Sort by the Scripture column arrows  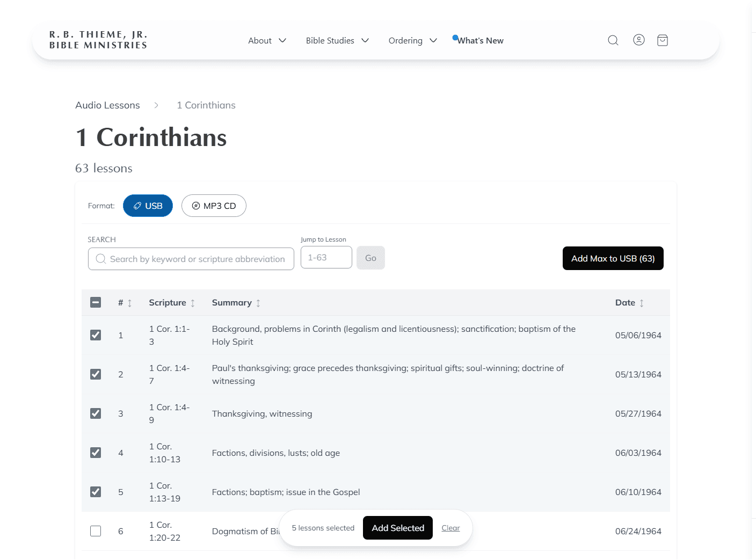(193, 302)
